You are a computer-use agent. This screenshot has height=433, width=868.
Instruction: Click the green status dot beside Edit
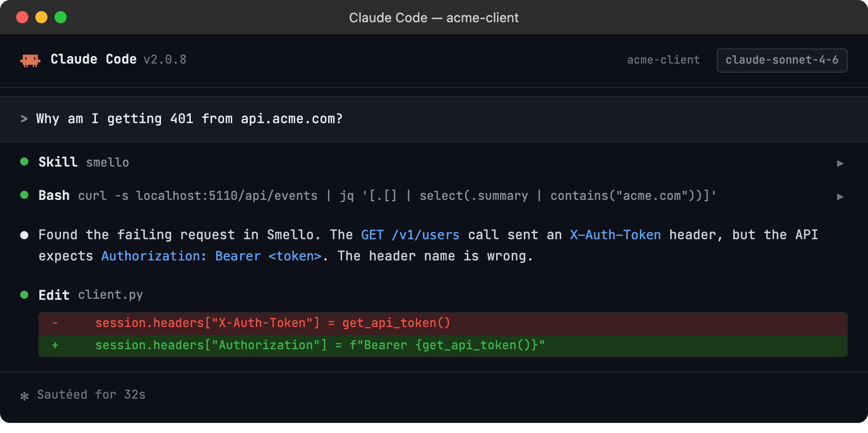[24, 295]
